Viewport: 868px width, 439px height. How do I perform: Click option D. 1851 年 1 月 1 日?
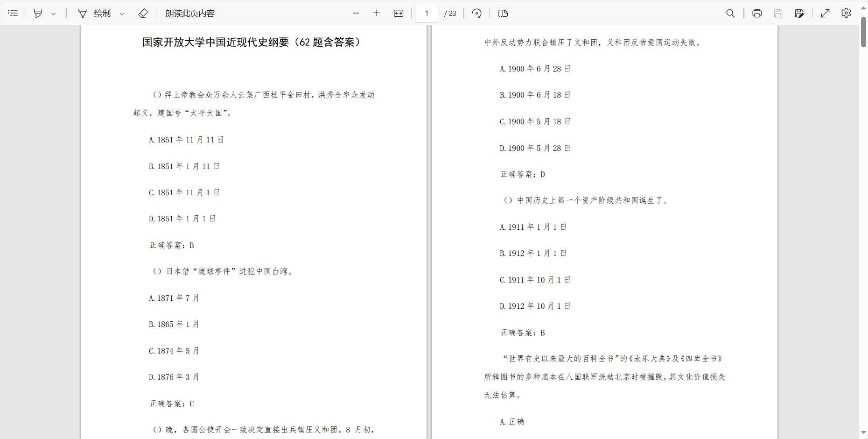coord(182,219)
